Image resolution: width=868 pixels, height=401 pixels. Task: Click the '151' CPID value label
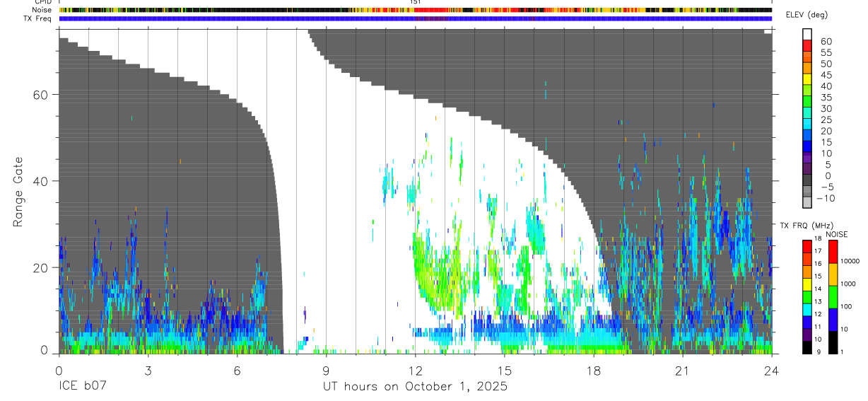tap(415, 2)
